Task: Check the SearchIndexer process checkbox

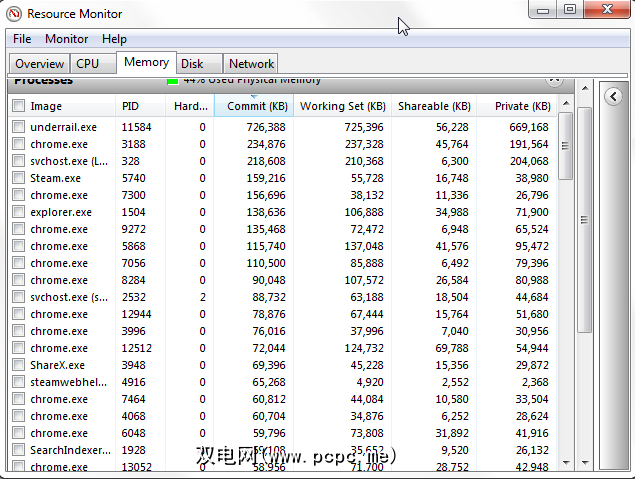Action: 18,450
